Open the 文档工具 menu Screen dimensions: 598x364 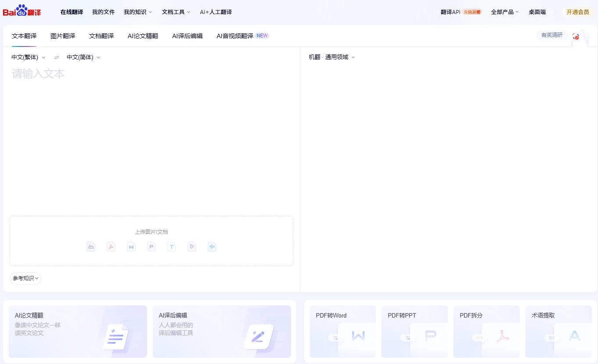176,12
